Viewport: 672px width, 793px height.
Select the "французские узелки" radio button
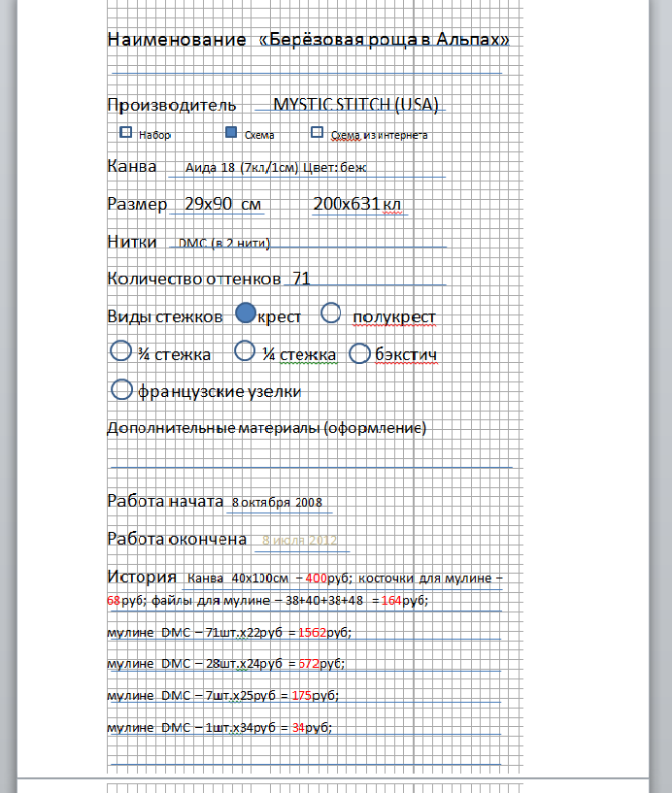[122, 389]
